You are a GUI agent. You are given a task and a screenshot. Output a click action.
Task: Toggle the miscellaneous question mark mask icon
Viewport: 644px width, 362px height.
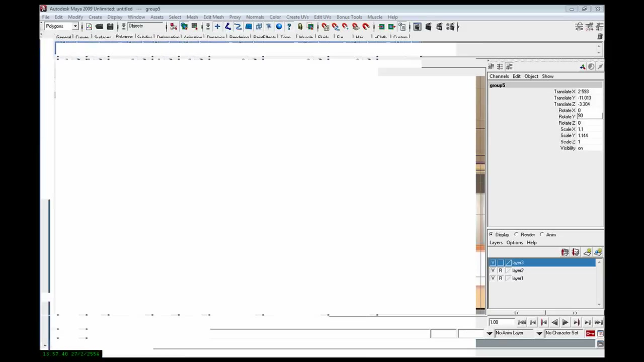pyautogui.click(x=289, y=26)
